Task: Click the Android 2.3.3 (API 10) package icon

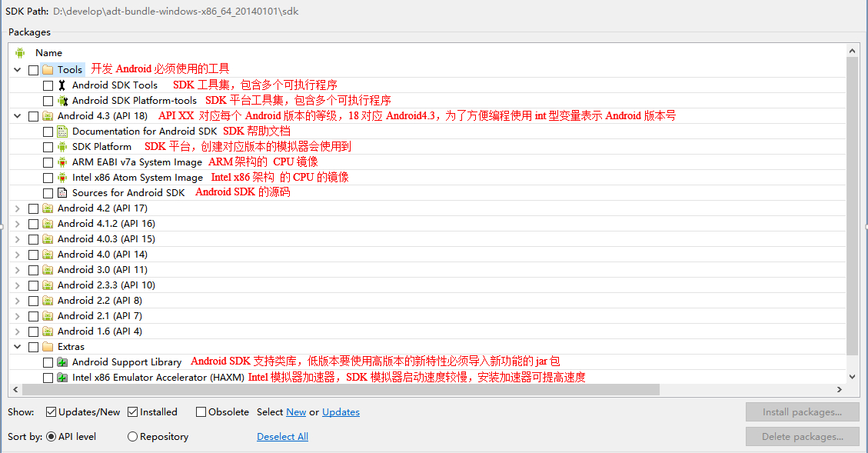Action: [x=48, y=285]
